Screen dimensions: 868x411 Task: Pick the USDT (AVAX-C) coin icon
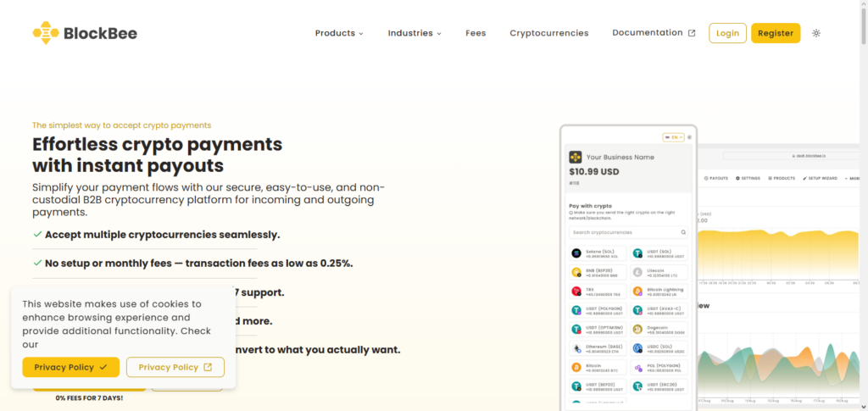click(637, 310)
